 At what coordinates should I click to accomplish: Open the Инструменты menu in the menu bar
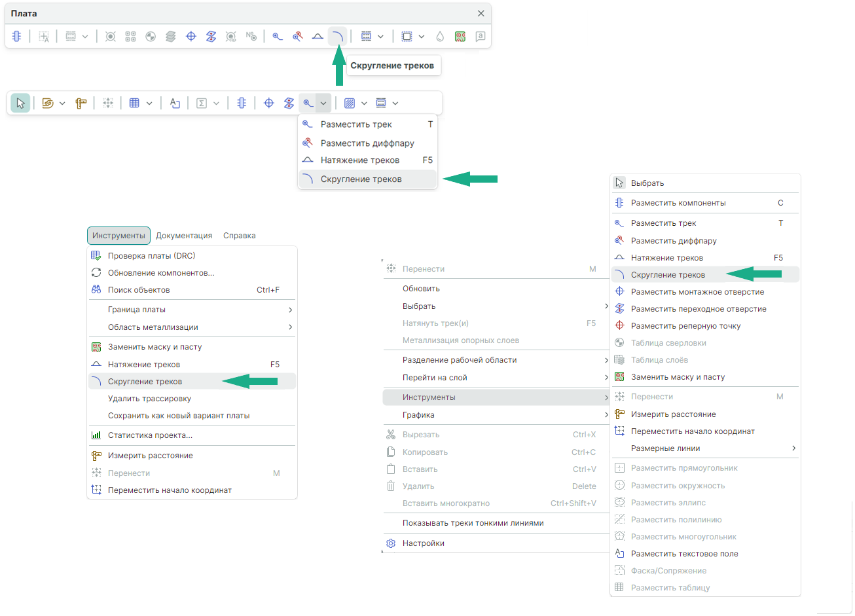[x=118, y=236]
